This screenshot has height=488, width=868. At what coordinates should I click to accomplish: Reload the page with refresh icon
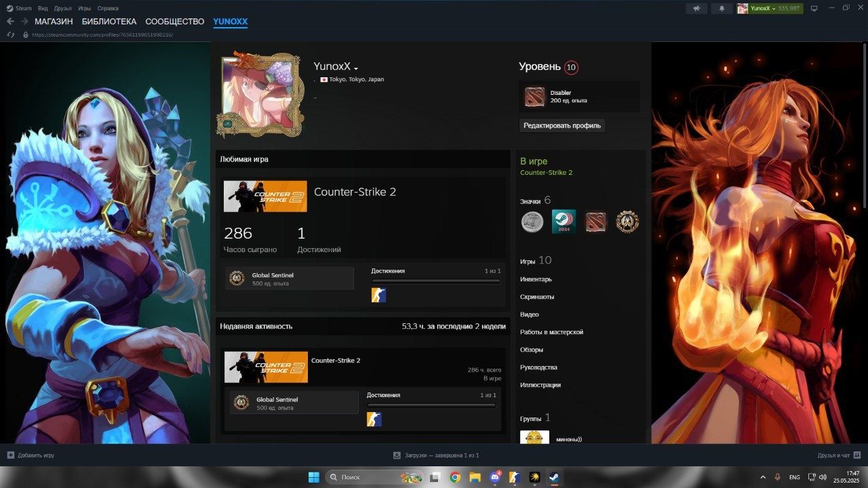[10, 35]
